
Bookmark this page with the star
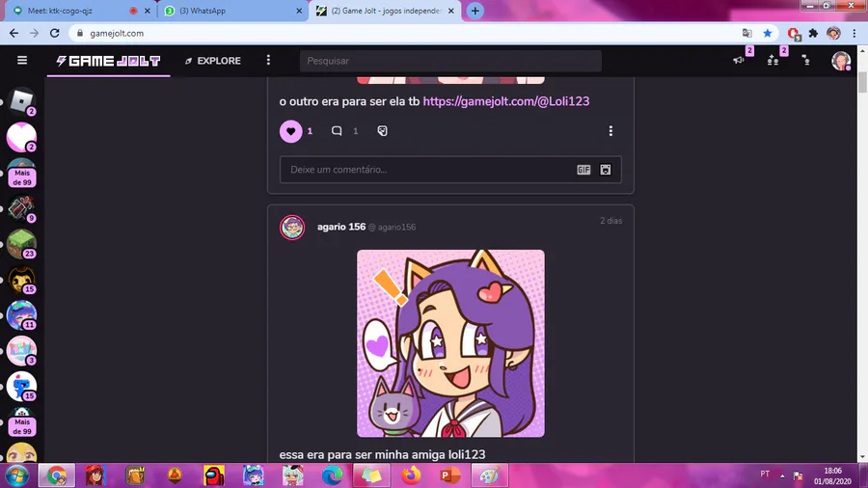tap(768, 33)
